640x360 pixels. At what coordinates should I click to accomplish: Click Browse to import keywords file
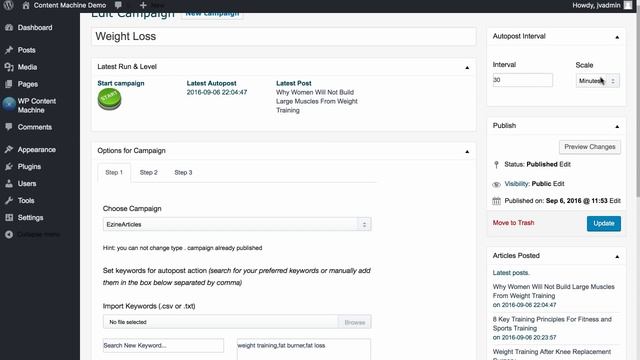point(355,322)
